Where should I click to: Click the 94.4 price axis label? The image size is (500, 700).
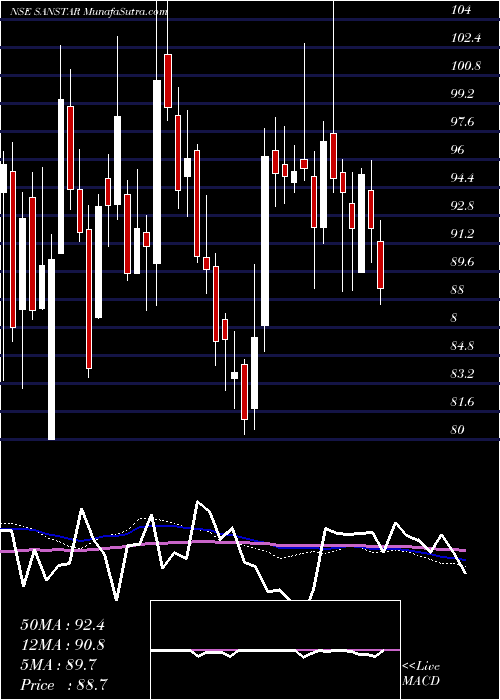[463, 179]
